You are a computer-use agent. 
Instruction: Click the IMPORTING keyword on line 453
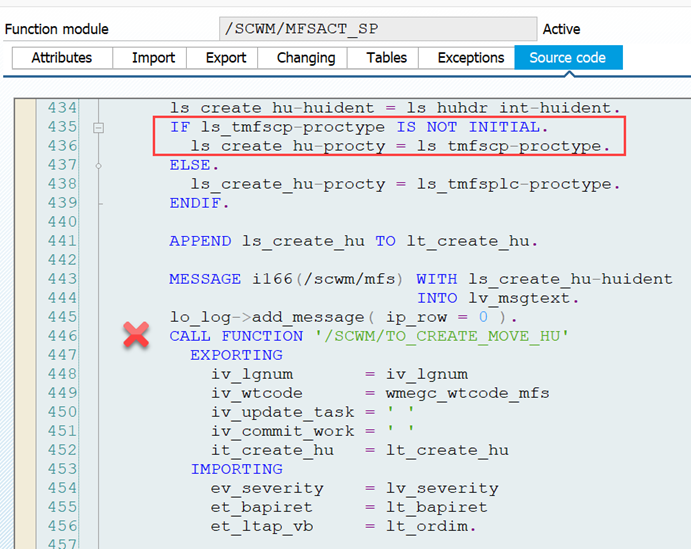[x=236, y=469]
